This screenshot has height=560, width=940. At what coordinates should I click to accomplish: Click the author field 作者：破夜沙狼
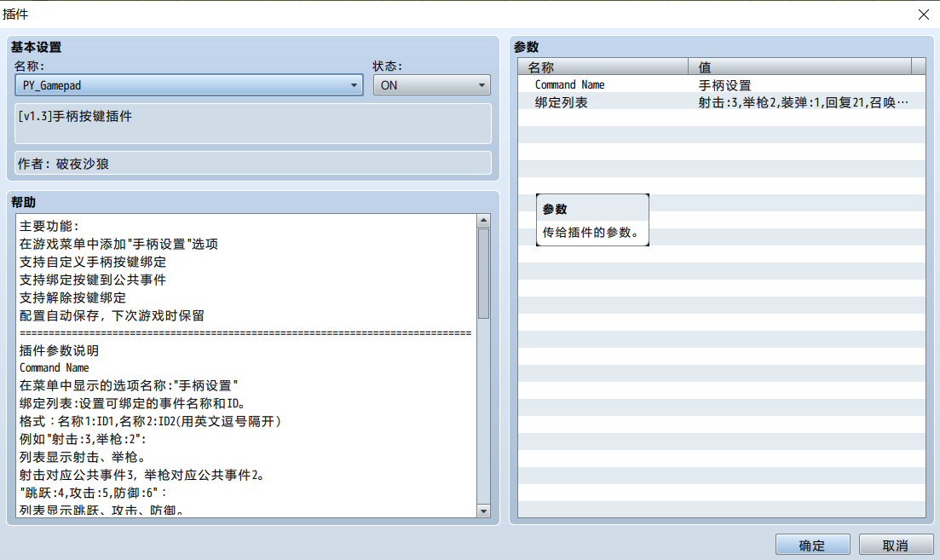(x=253, y=163)
